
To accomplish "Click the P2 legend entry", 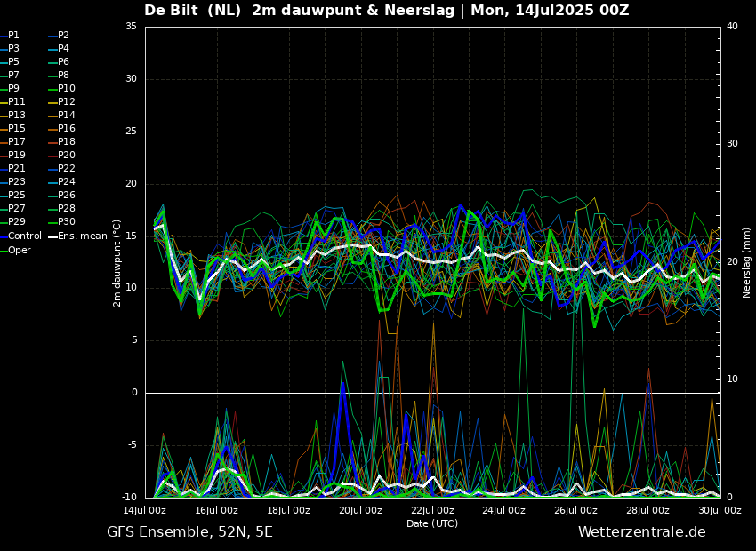I will point(60,36).
